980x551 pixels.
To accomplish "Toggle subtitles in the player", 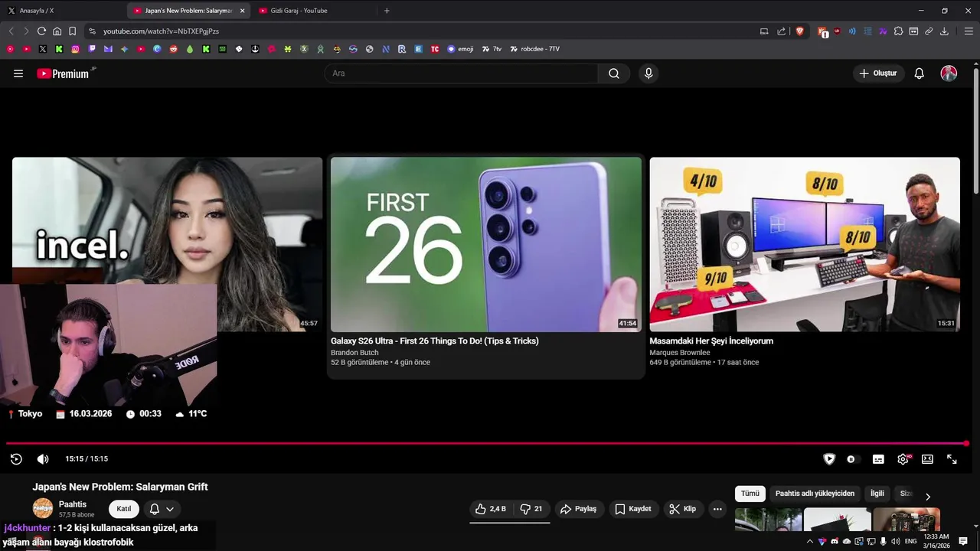I will tap(878, 459).
